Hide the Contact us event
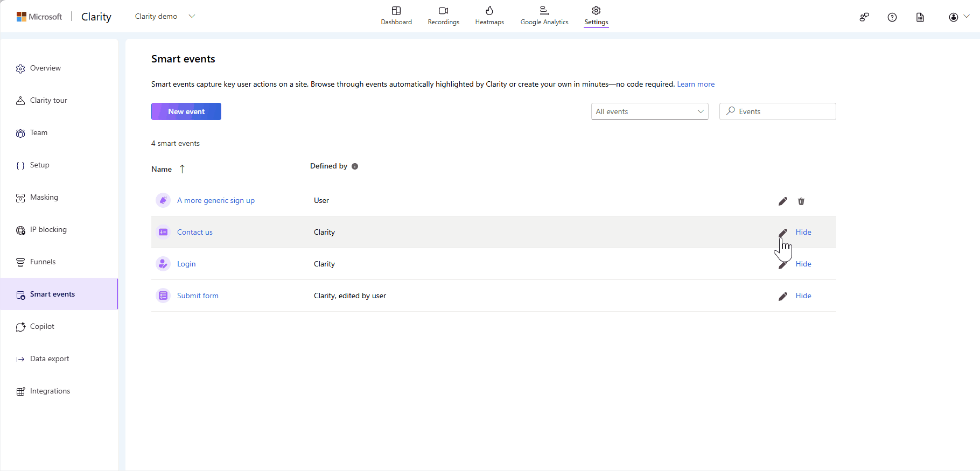 (x=803, y=232)
